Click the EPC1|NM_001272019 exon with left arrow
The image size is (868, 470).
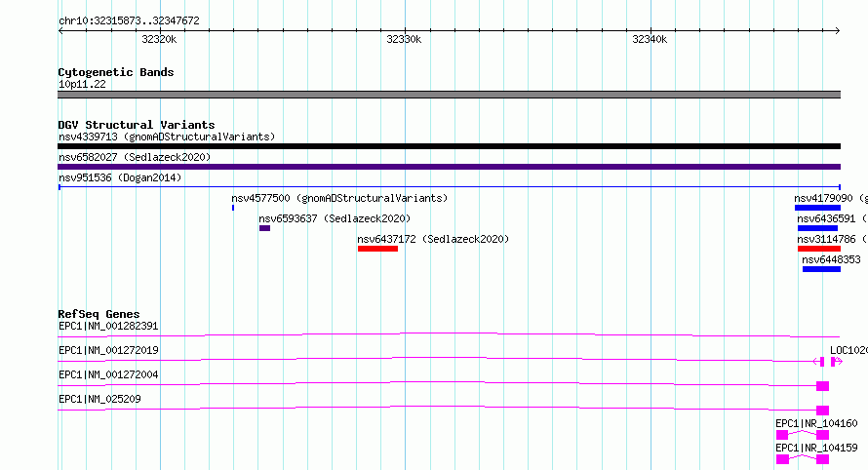click(818, 362)
